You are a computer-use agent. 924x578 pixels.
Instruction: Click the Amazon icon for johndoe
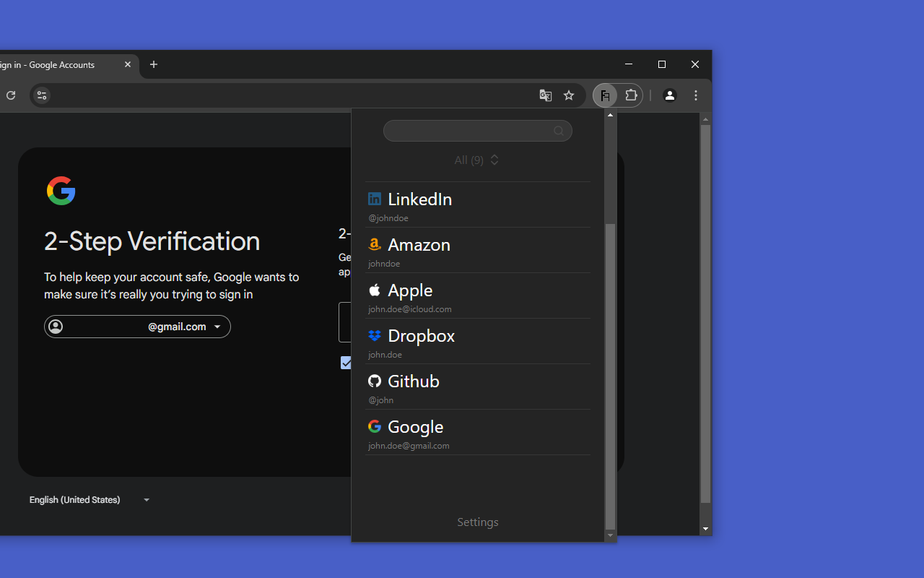pyautogui.click(x=375, y=244)
